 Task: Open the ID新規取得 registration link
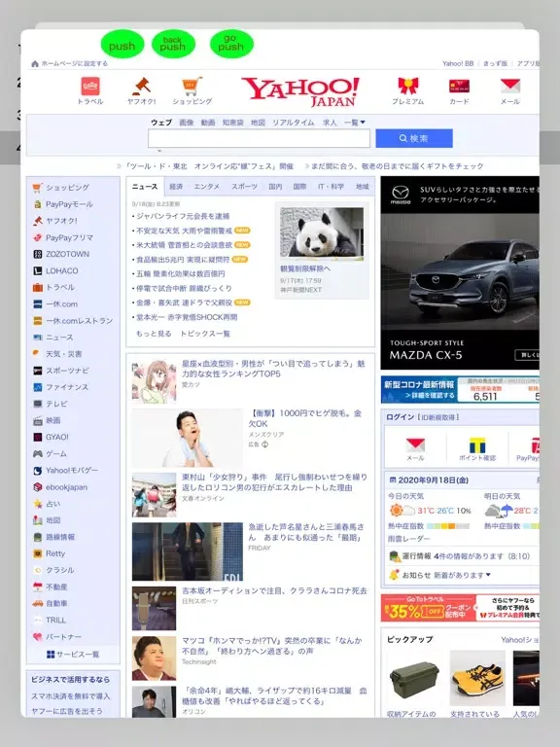[x=438, y=417]
